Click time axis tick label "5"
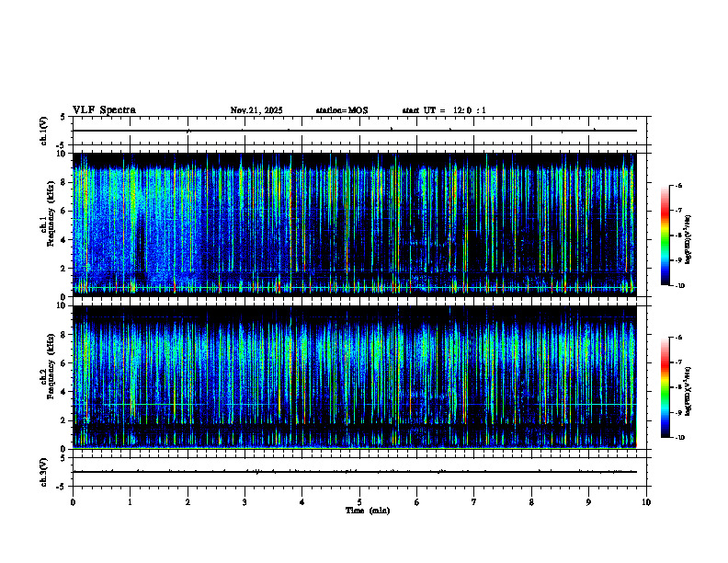The height and width of the screenshot is (563, 728). pyautogui.click(x=359, y=502)
